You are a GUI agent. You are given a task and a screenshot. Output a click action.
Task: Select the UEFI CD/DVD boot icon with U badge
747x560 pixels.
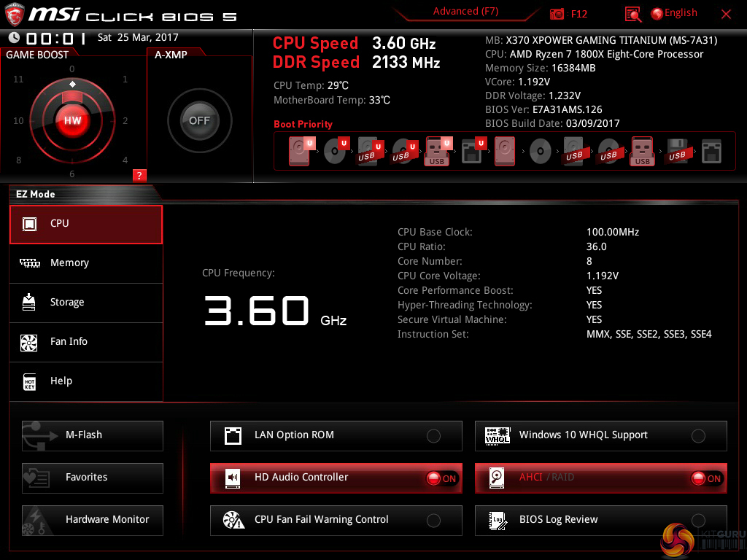point(336,151)
